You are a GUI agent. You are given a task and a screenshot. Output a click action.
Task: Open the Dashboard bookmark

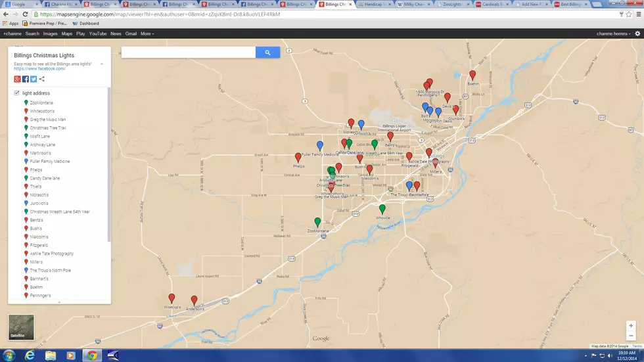tap(86, 24)
